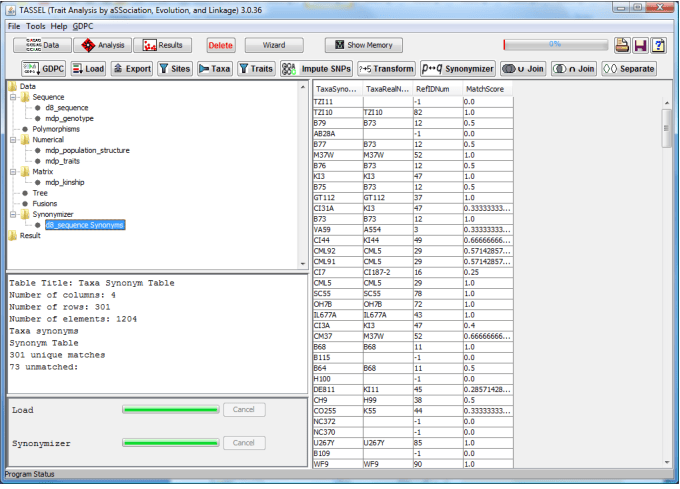Click the memory usage progress bar

[556, 45]
